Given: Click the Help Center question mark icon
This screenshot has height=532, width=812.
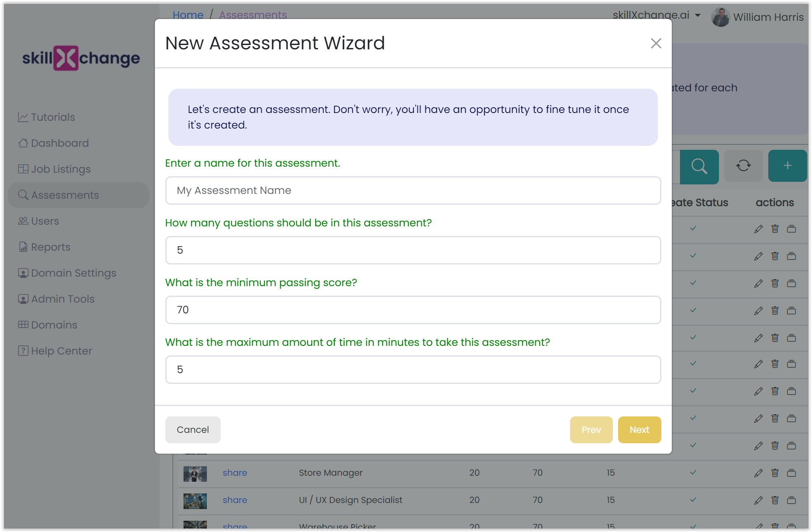Looking at the screenshot, I should coord(23,351).
